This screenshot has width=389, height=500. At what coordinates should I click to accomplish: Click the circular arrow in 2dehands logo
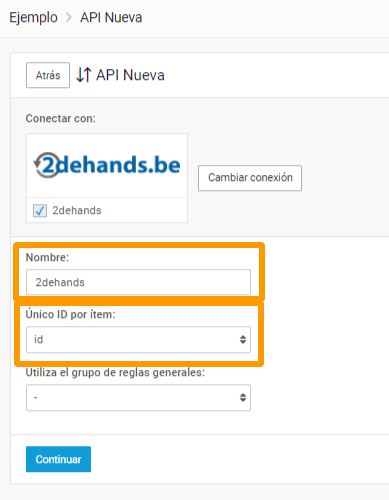click(46, 165)
